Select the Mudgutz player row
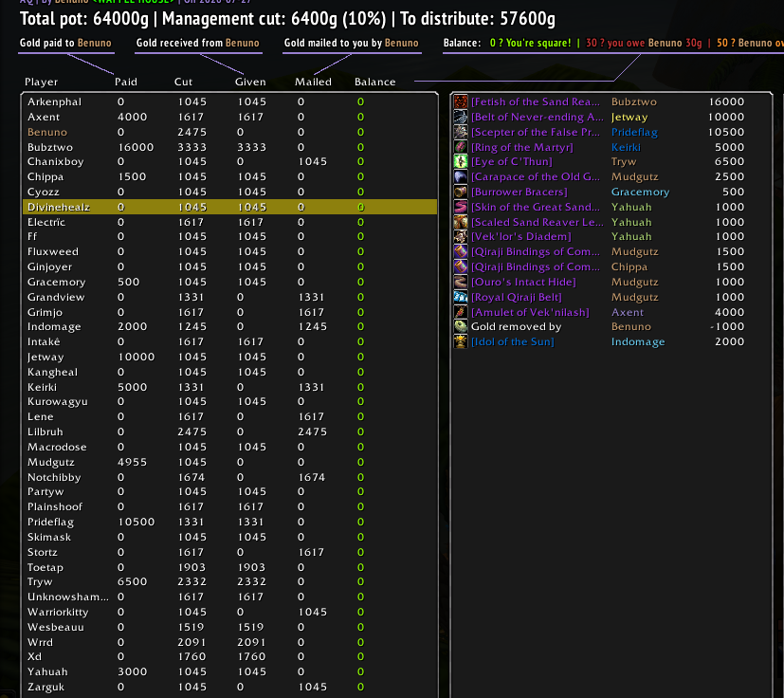Image resolution: width=784 pixels, height=698 pixels. 230,462
